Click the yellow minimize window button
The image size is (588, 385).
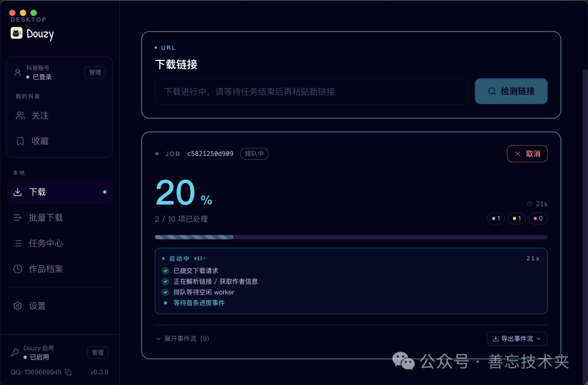[x=23, y=13]
